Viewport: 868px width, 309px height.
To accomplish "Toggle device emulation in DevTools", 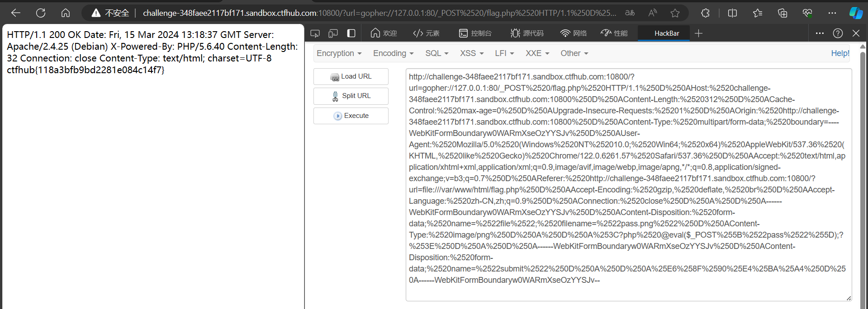I will (333, 33).
